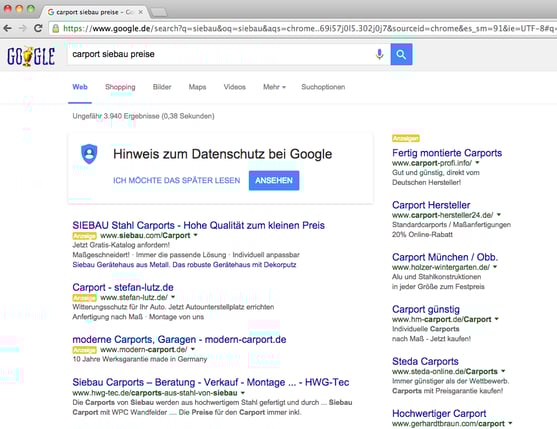Start voice search with microphone icon
The width and height of the screenshot is (557, 429).
(379, 54)
